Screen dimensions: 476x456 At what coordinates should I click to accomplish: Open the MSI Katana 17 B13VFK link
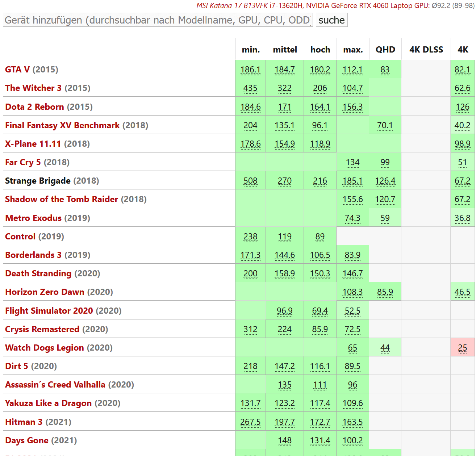232,5
